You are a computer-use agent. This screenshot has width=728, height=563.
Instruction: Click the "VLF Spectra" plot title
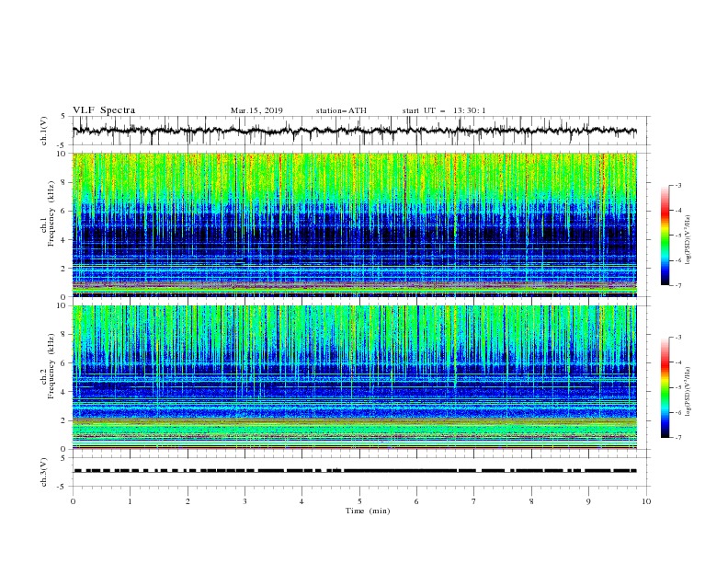(104, 110)
